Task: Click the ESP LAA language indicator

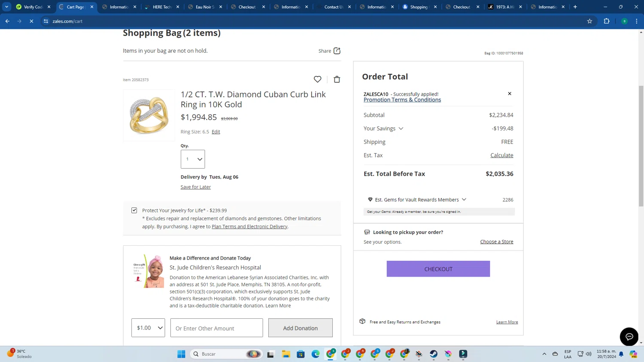Action: coord(568,354)
